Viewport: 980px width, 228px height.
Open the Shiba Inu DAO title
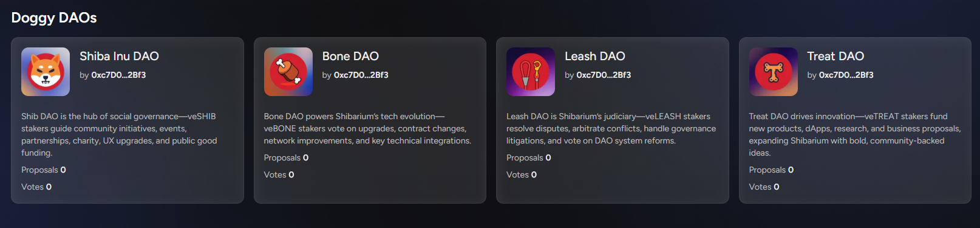tap(119, 56)
